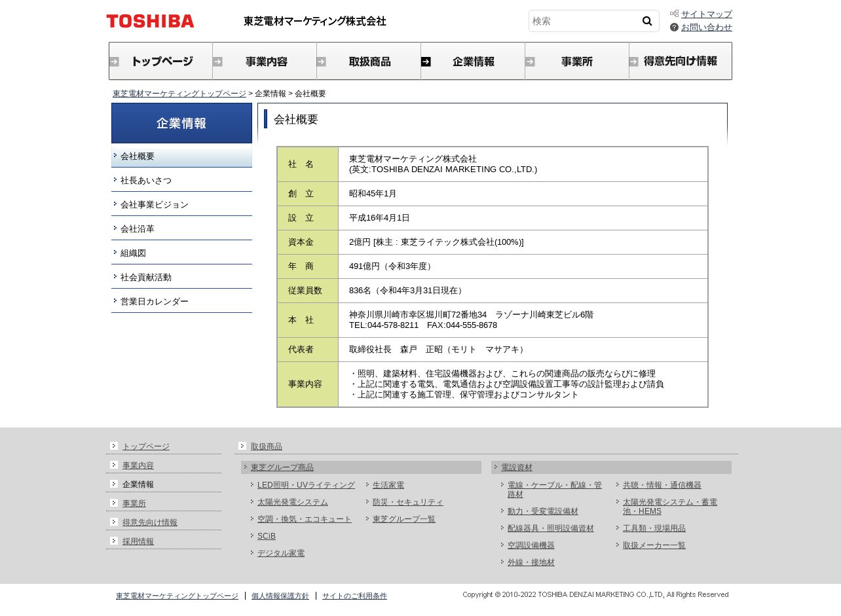Open LED照明・UVライティング link
Image resolution: width=841 pixels, height=616 pixels.
tap(306, 485)
